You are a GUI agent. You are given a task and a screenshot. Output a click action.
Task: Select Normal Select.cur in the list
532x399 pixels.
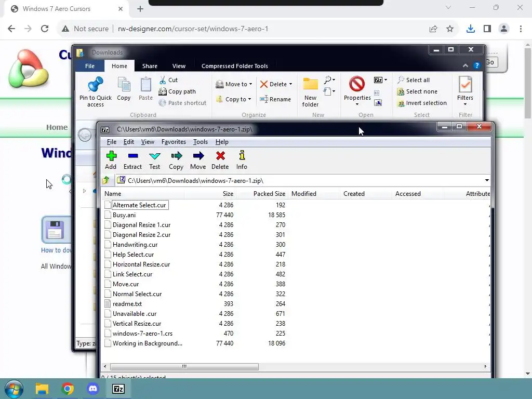[x=137, y=294]
